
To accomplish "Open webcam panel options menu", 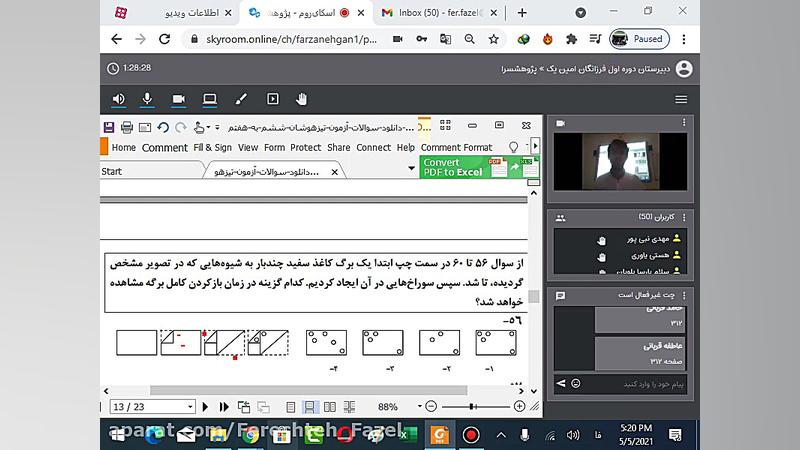I will (684, 122).
